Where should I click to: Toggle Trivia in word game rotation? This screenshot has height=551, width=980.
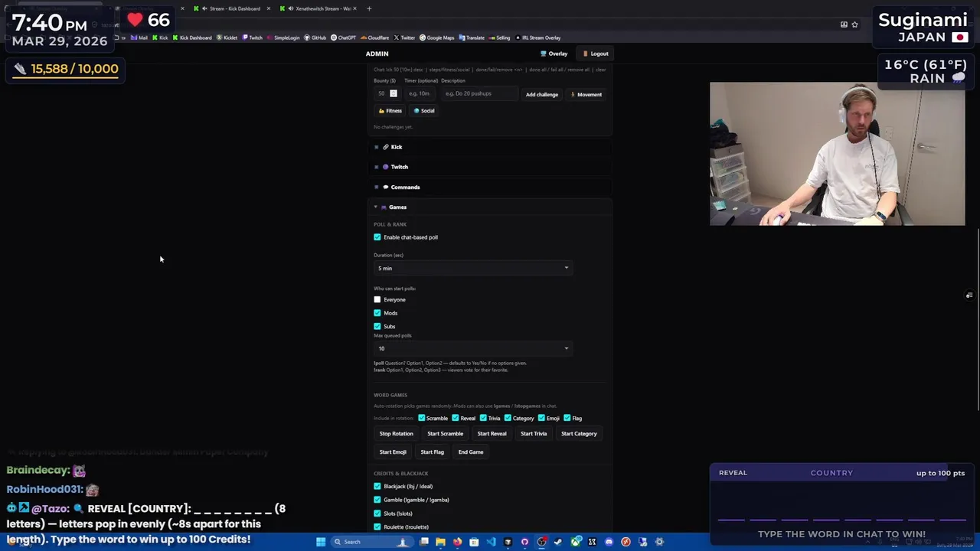click(483, 418)
